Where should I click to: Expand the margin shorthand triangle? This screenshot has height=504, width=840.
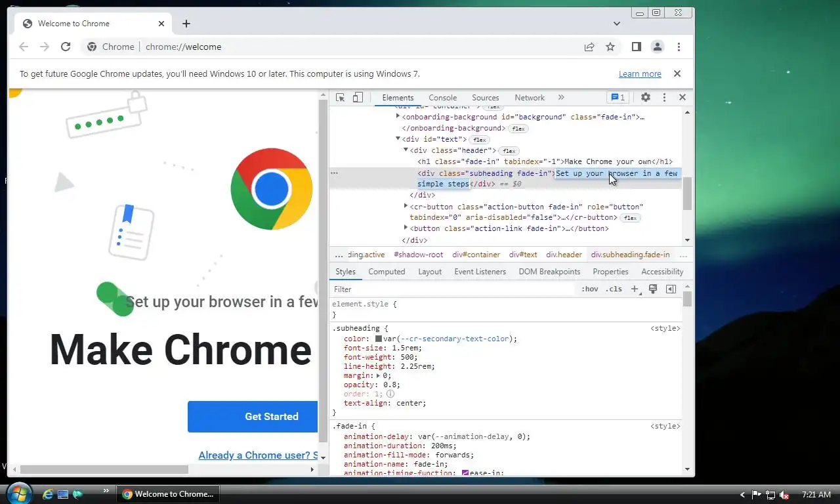(x=379, y=375)
